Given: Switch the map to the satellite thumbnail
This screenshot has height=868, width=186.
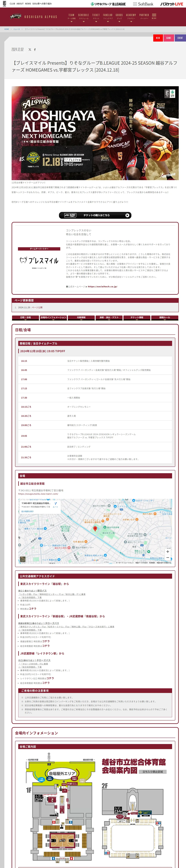Looking at the screenshot, I should tap(23, 559).
